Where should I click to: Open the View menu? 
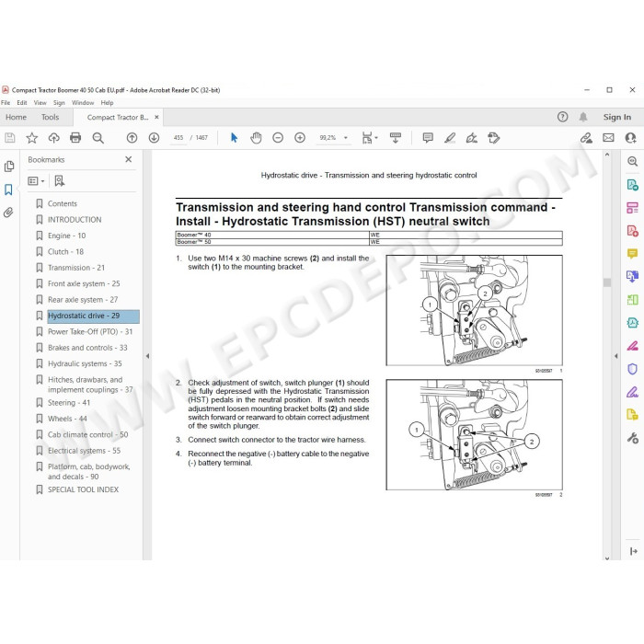pos(40,103)
